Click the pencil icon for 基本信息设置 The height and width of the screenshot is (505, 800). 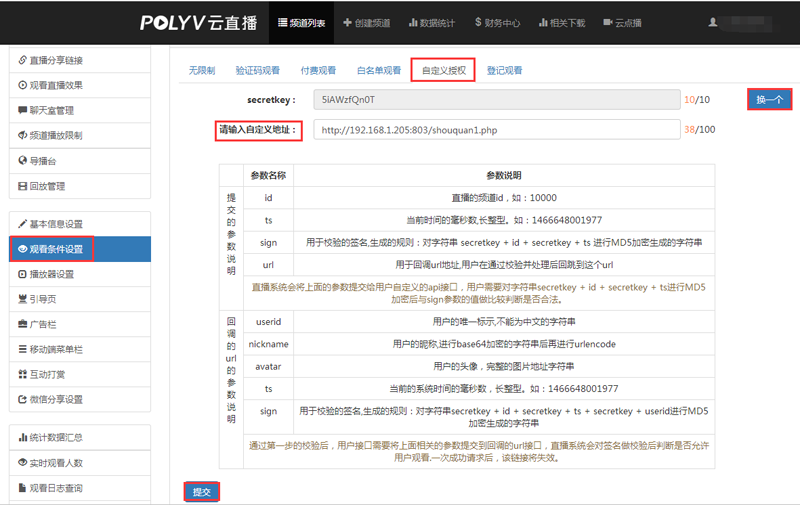[22, 224]
